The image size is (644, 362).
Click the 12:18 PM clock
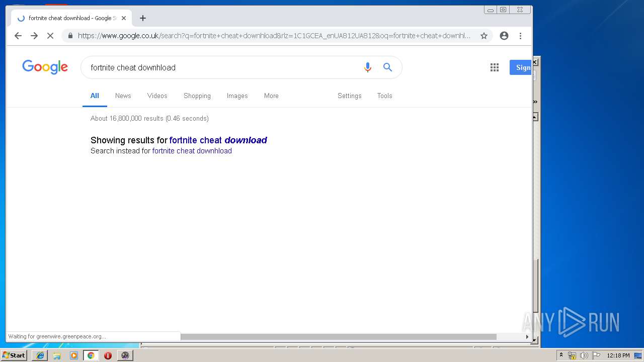618,355
